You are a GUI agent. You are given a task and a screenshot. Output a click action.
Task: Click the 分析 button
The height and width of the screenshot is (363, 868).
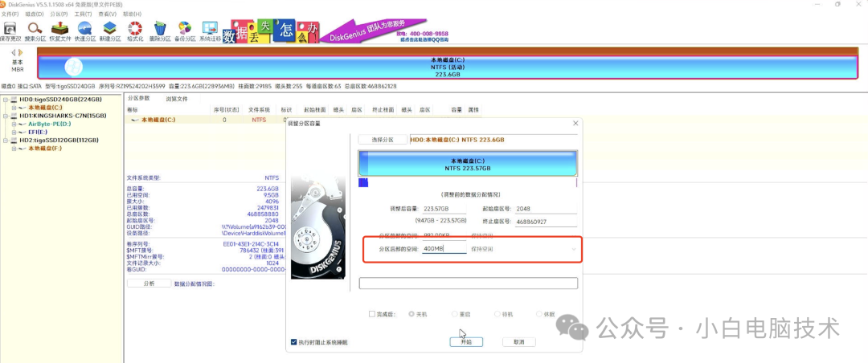(149, 283)
